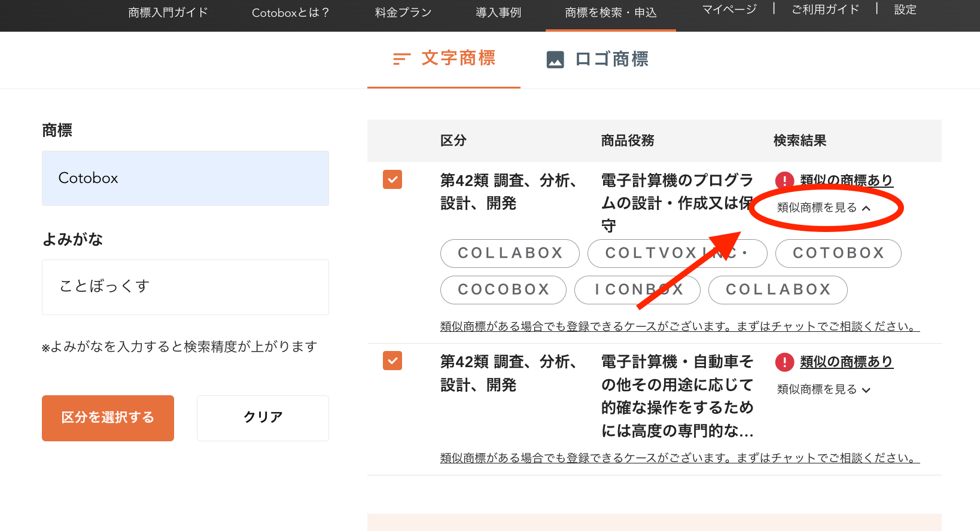Click first row's 第42類 調査、分析 text
This screenshot has width=980, height=531.
click(509, 192)
